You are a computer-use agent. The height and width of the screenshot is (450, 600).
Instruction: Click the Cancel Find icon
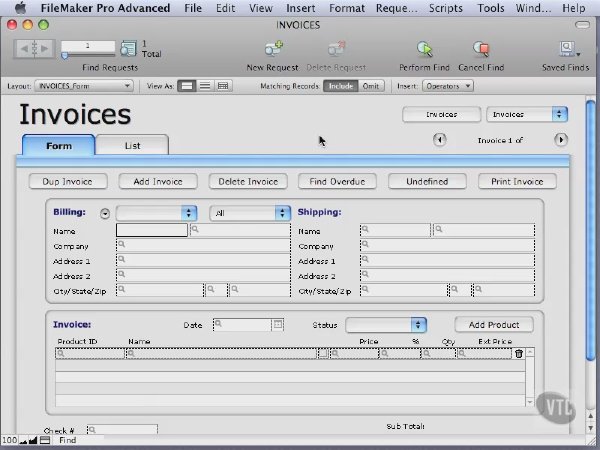[x=481, y=49]
